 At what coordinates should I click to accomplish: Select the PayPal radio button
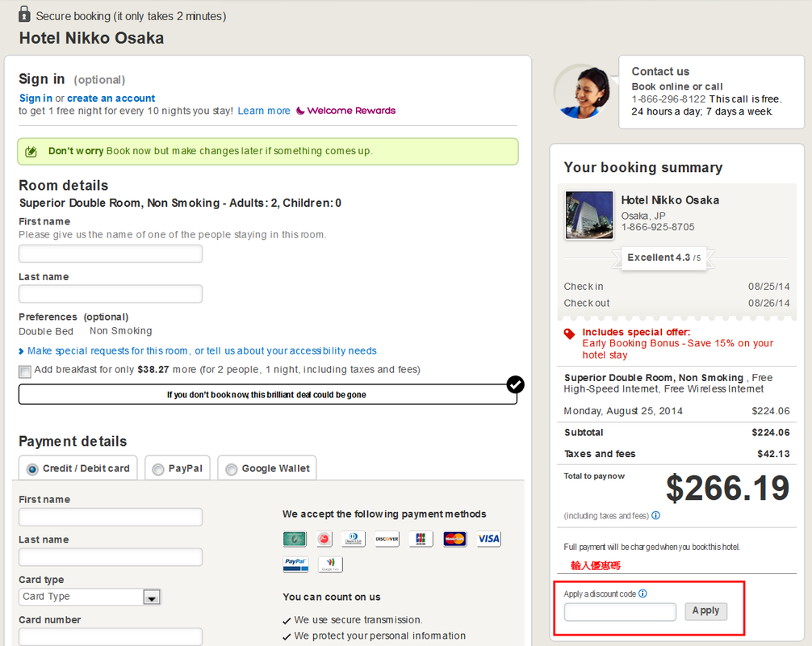pyautogui.click(x=158, y=469)
